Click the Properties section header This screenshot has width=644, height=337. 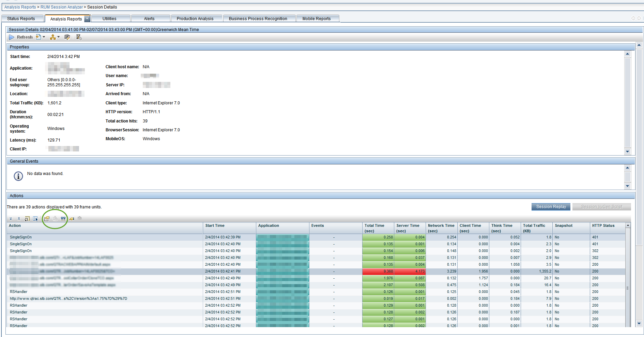(321, 47)
